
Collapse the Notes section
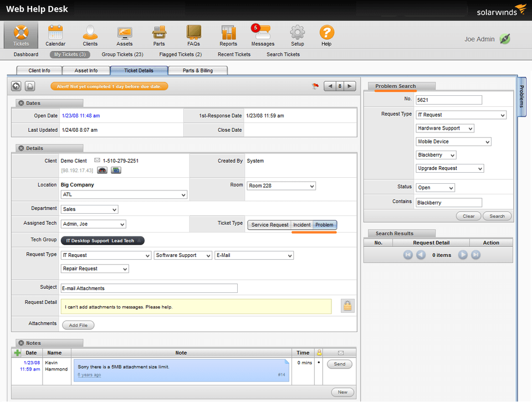(x=21, y=343)
